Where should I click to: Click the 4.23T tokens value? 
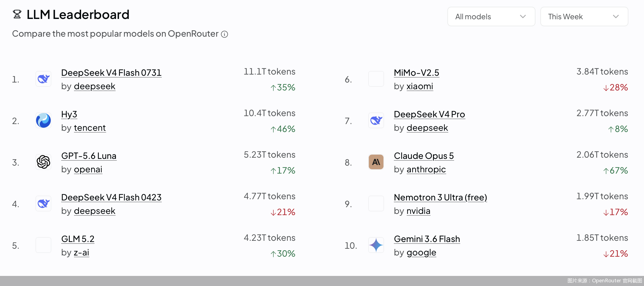pos(269,238)
